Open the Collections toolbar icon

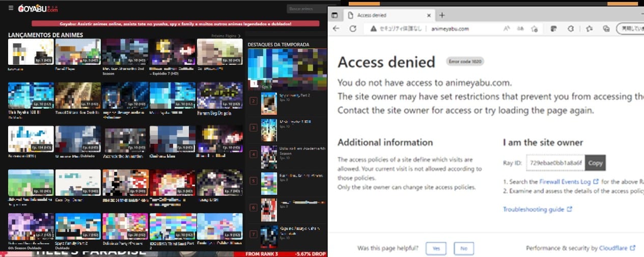[606, 29]
